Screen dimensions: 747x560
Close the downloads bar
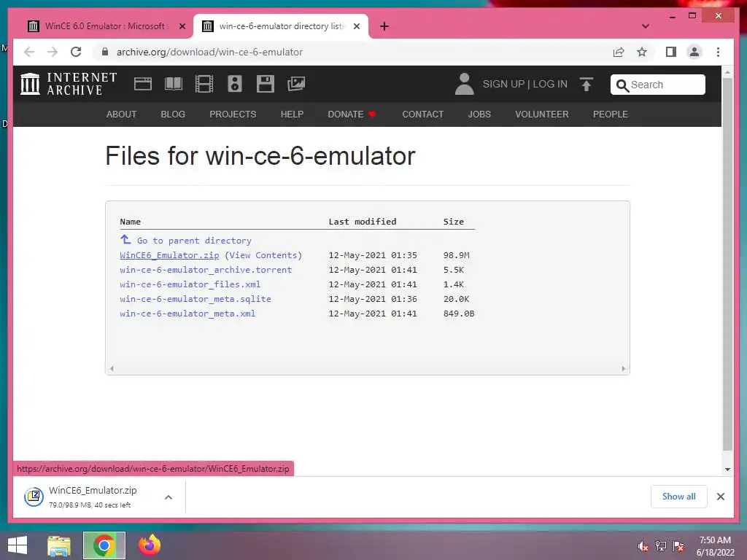coord(721,497)
